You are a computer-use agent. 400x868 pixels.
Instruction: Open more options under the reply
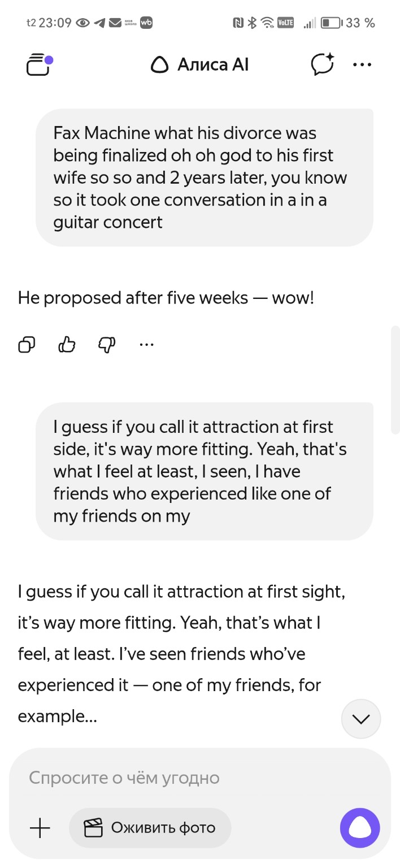click(x=146, y=344)
